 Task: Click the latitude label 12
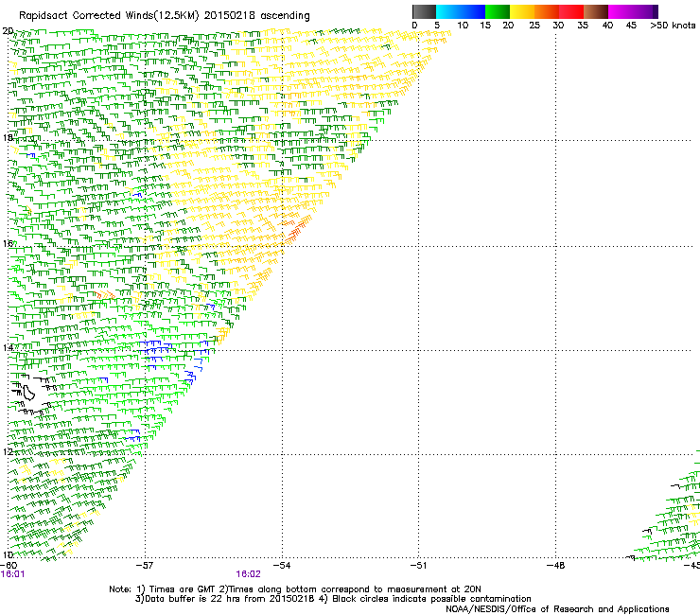pos(8,451)
